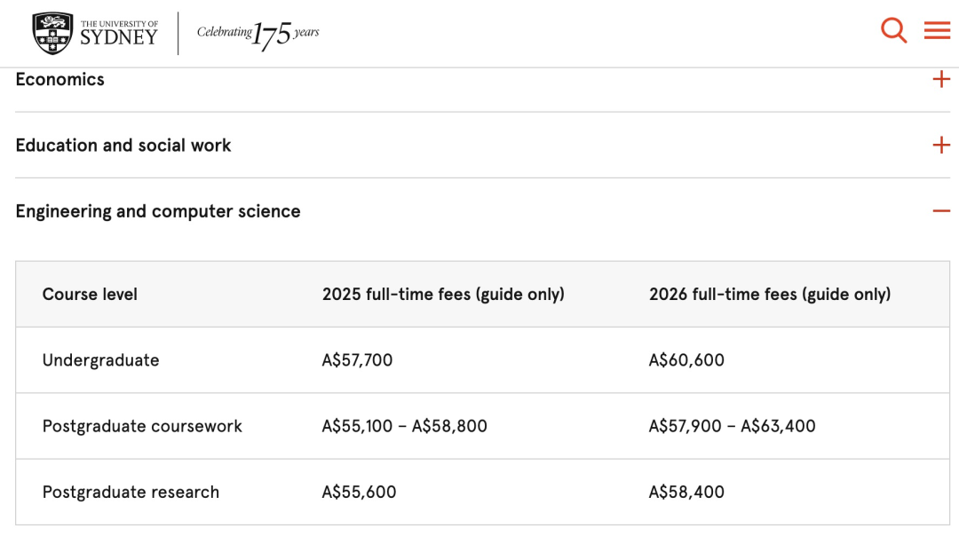Open the hamburger navigation menu

pos(937,30)
